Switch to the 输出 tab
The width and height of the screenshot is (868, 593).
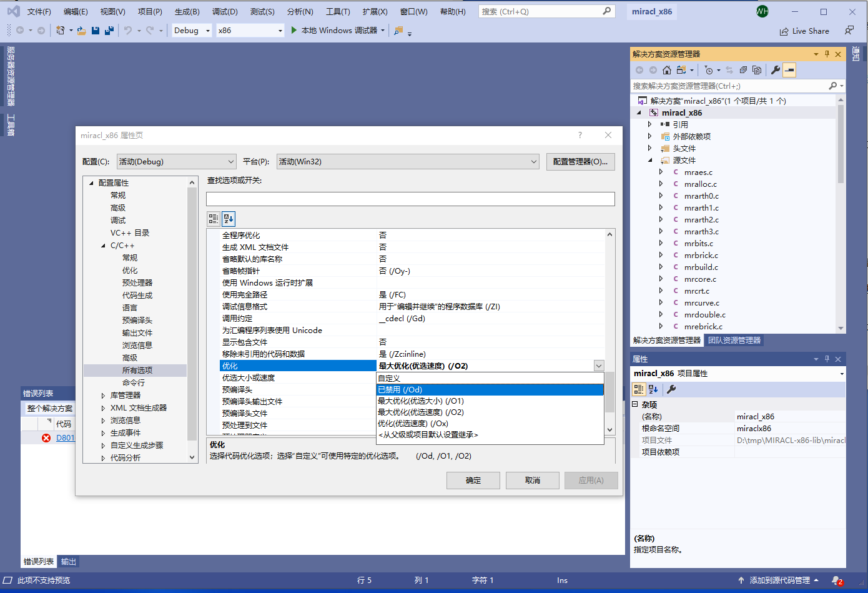point(69,562)
